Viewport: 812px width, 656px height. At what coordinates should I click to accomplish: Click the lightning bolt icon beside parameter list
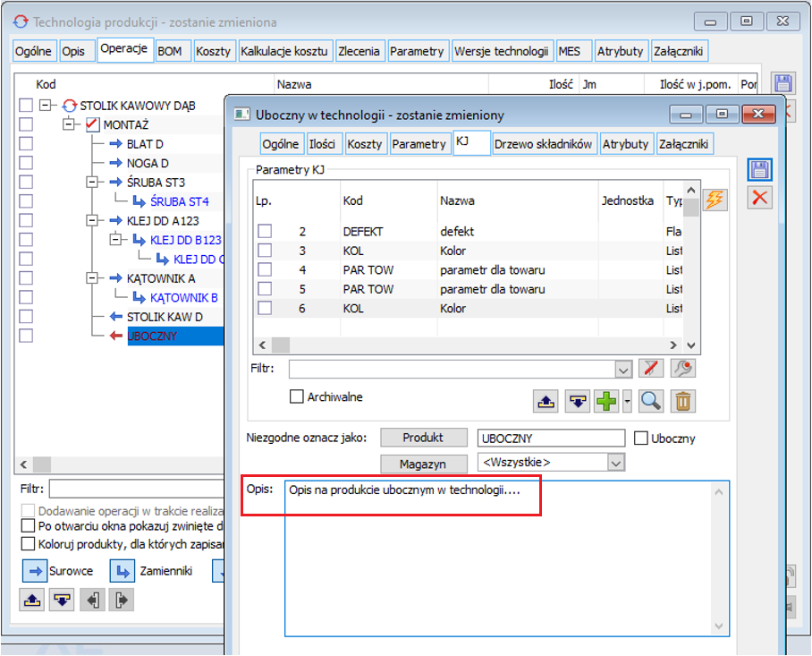[x=715, y=200]
